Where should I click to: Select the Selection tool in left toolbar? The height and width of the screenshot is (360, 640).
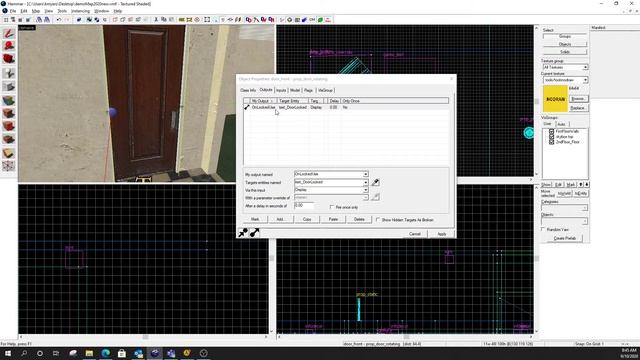coord(9,33)
